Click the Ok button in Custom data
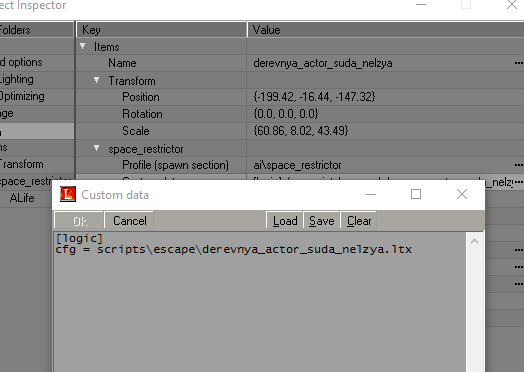The image size is (524, 372). [80, 221]
